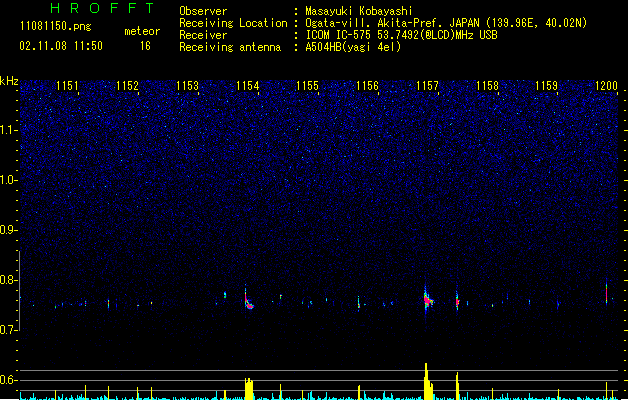
Task: Click the 'meteor' count label
Action: 142,31
